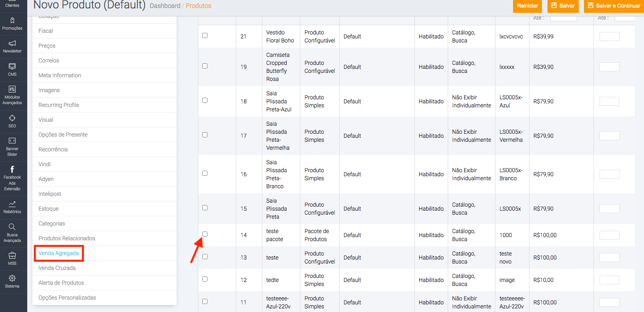Open Banner Slider icon

(12, 141)
